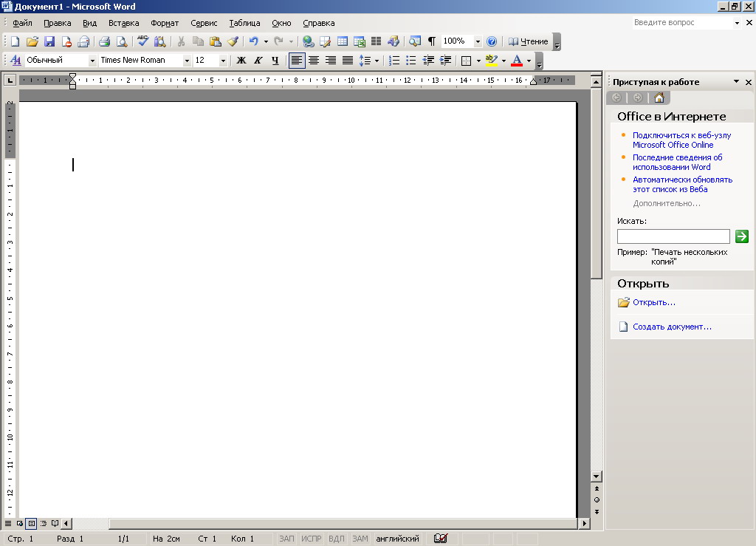
Task: Expand the font size 12 dropdown
Action: (x=223, y=61)
